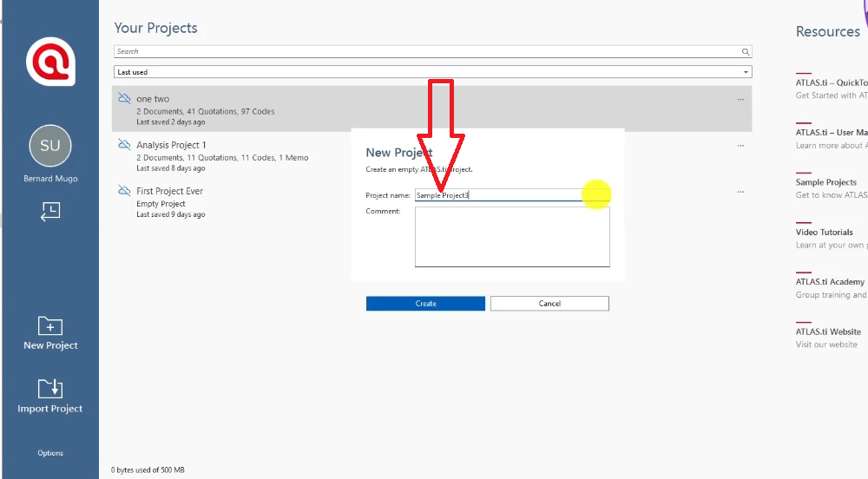Screen dimensions: 868x479
Task: Click the Import Project folder icon
Action: click(x=50, y=388)
